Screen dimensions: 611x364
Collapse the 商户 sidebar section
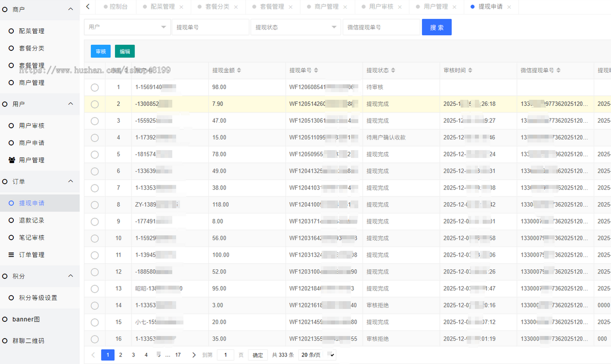click(70, 9)
